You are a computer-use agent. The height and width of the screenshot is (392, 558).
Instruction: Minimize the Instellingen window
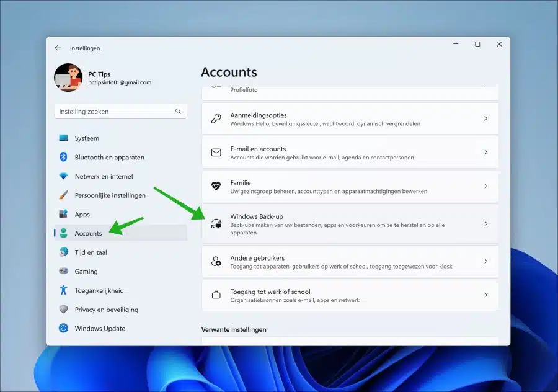456,44
